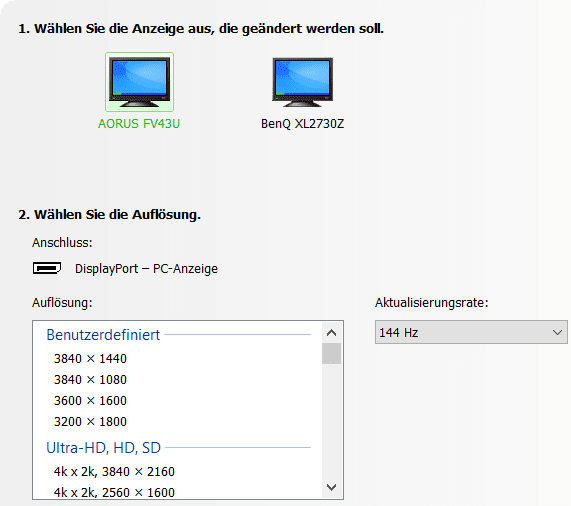Screen dimensions: 571x506
Task: Select the AORUS FV43U monitor icon
Action: click(139, 82)
